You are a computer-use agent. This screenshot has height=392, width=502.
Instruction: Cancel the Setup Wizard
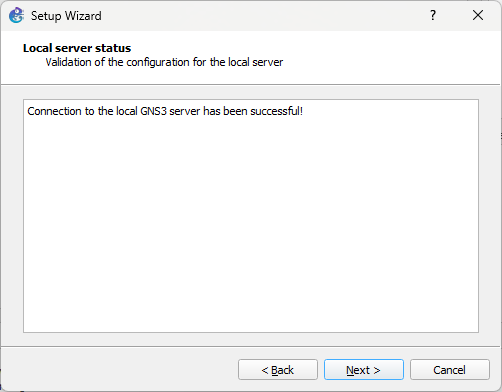(x=450, y=369)
